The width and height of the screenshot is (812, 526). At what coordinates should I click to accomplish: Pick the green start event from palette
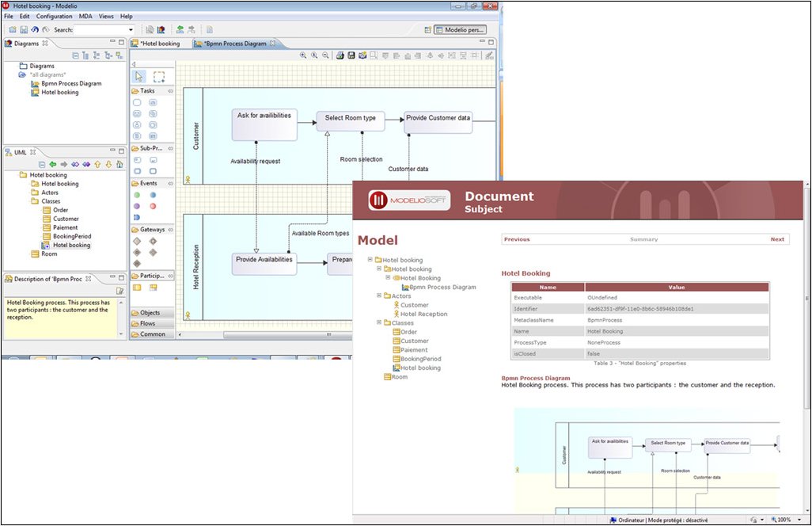(137, 195)
